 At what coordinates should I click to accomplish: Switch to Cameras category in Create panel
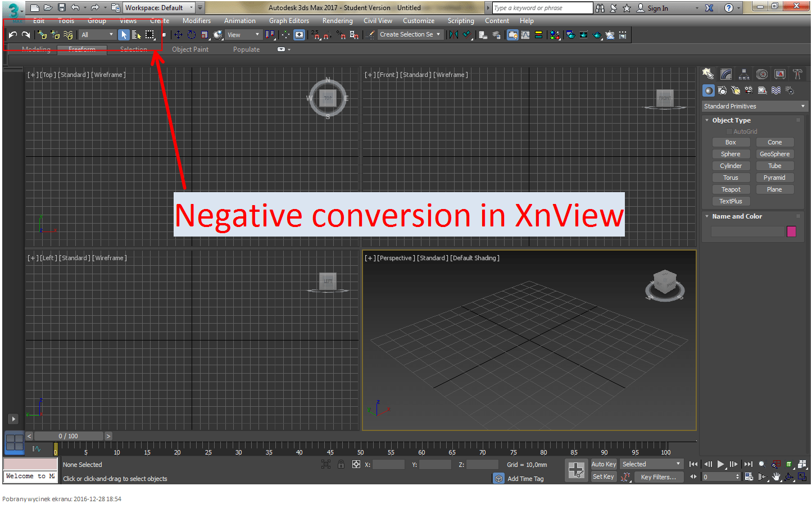749,90
